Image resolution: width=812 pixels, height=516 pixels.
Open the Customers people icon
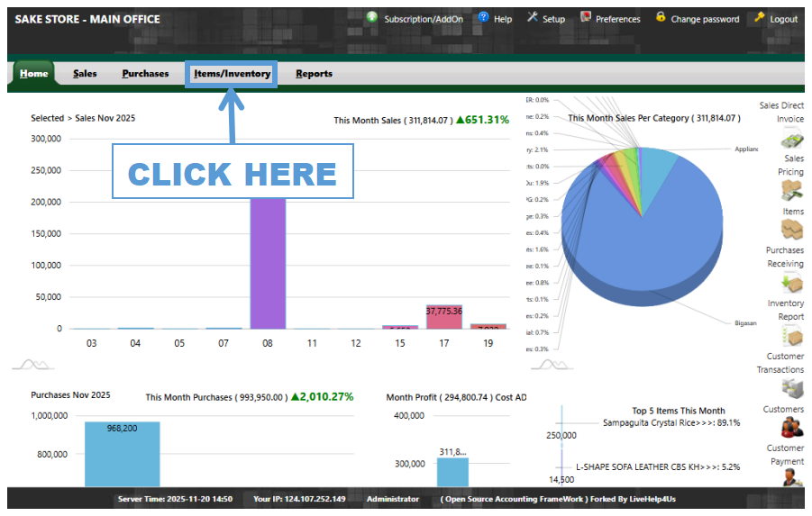point(791,427)
